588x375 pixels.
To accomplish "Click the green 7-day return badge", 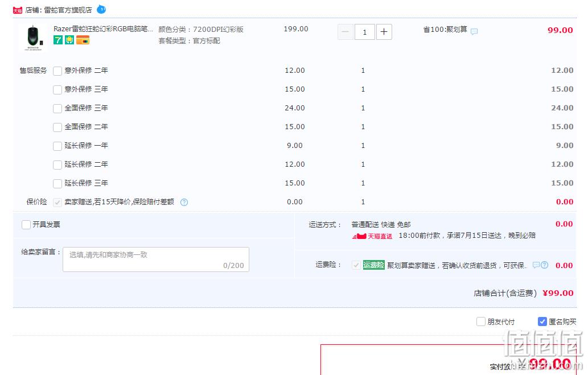I will 57,40.
